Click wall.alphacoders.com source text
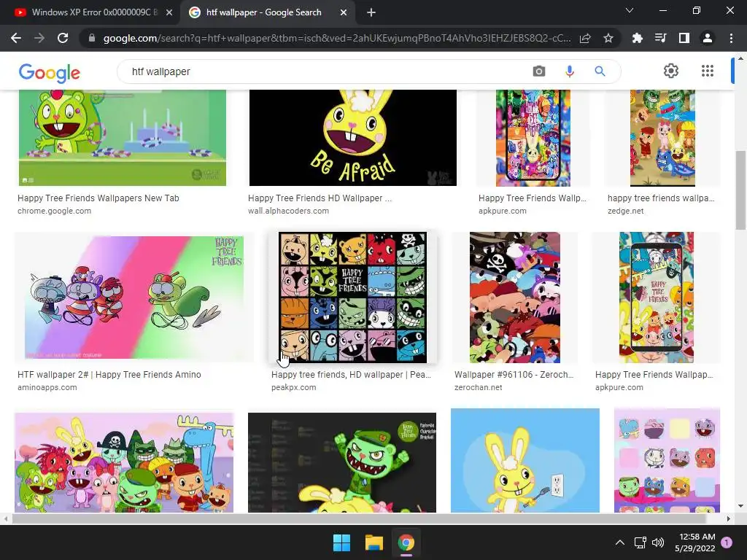The width and height of the screenshot is (747, 560). tap(288, 211)
